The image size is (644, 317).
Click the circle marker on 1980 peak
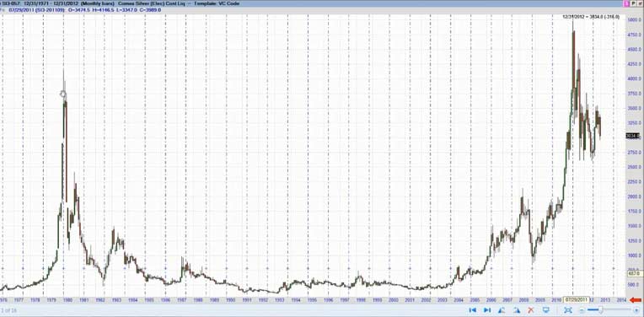coord(63,94)
